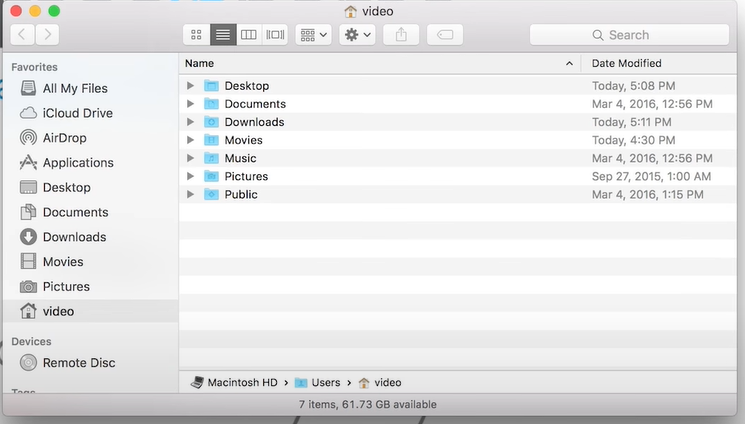Open the Action gear dropdown menu
745x424 pixels.
click(x=357, y=35)
